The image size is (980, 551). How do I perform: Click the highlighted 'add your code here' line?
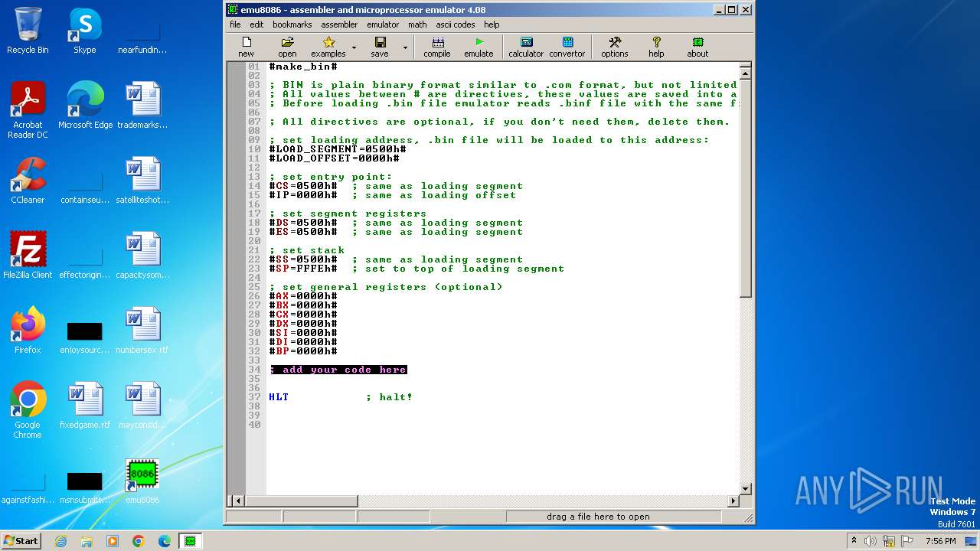[x=338, y=370]
